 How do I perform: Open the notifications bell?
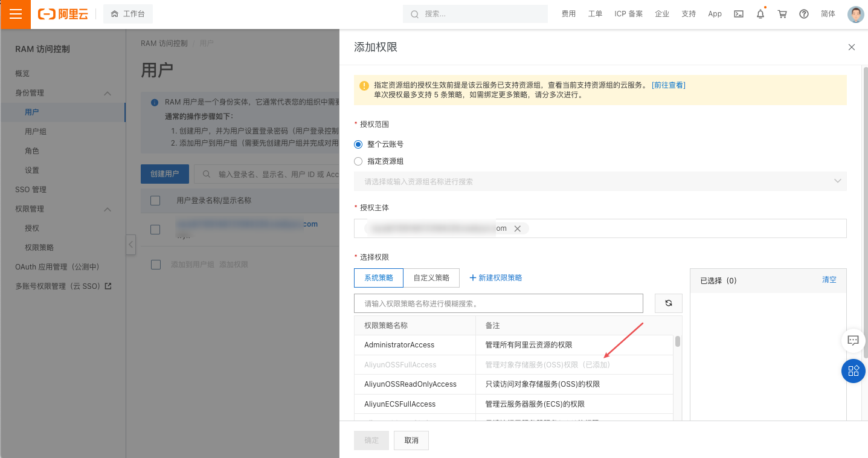tap(760, 13)
